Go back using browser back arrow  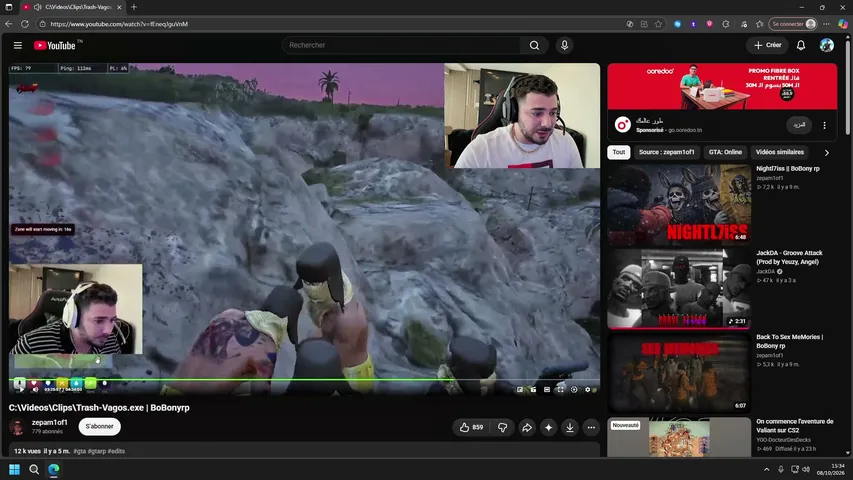coord(8,24)
